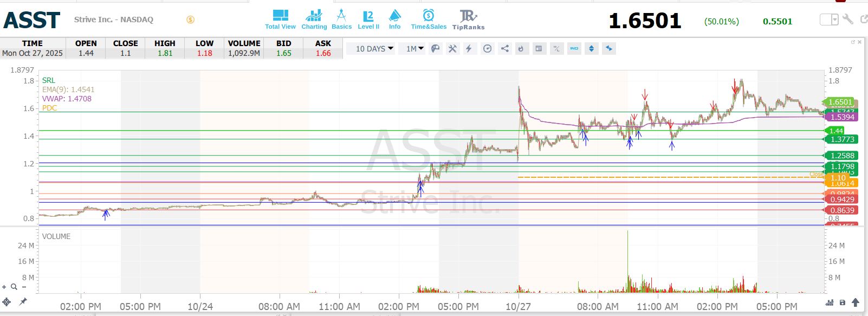This screenshot has width=868, height=316.
Task: Zoom in with the plus icon
Action: pos(4,287)
